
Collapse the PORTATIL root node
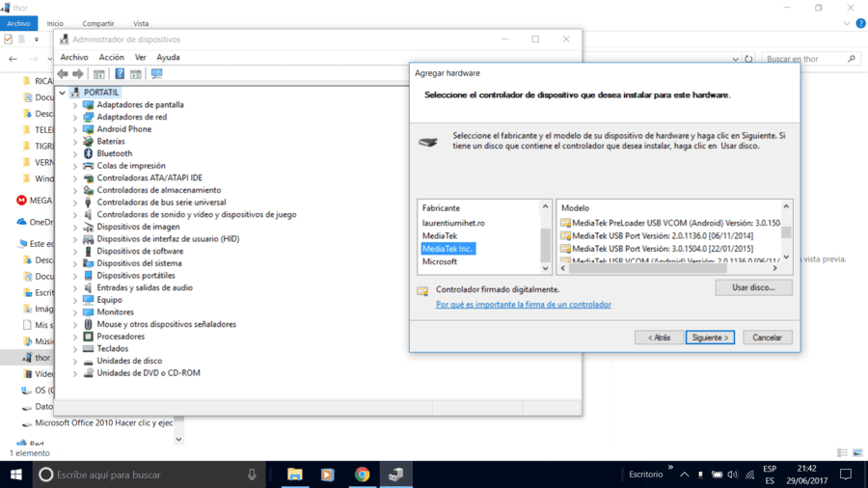click(62, 93)
